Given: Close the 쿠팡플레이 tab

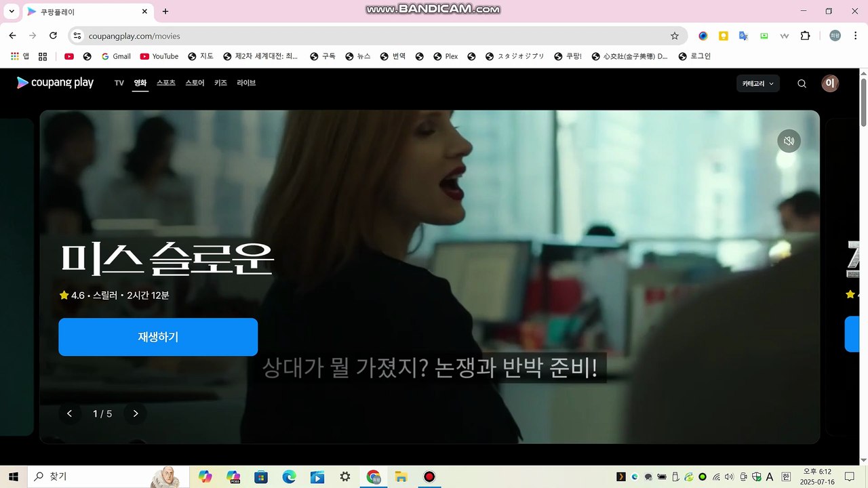Looking at the screenshot, I should click(x=145, y=12).
